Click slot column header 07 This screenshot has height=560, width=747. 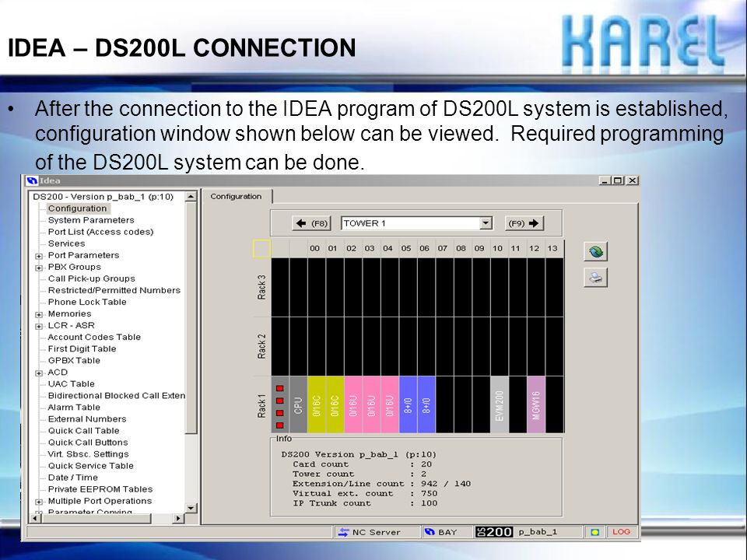[443, 249]
